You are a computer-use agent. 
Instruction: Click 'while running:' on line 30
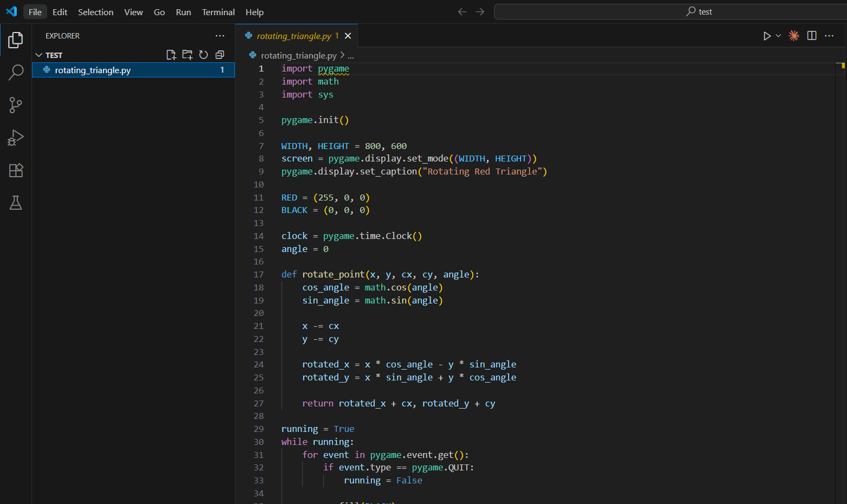[317, 442]
